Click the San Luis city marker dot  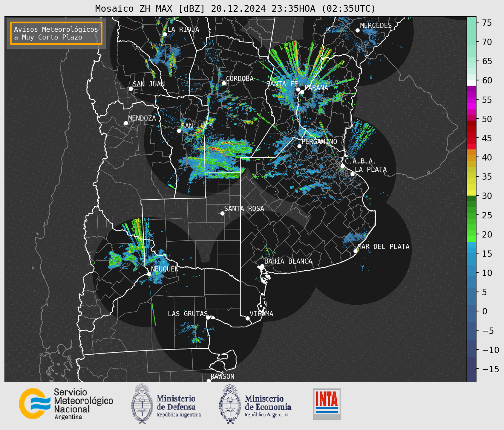(179, 131)
